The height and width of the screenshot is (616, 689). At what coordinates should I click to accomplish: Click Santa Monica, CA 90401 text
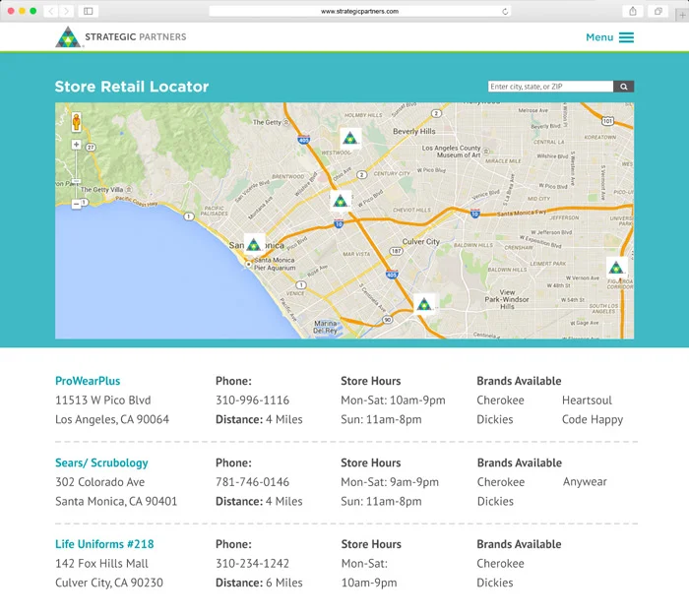point(116,501)
